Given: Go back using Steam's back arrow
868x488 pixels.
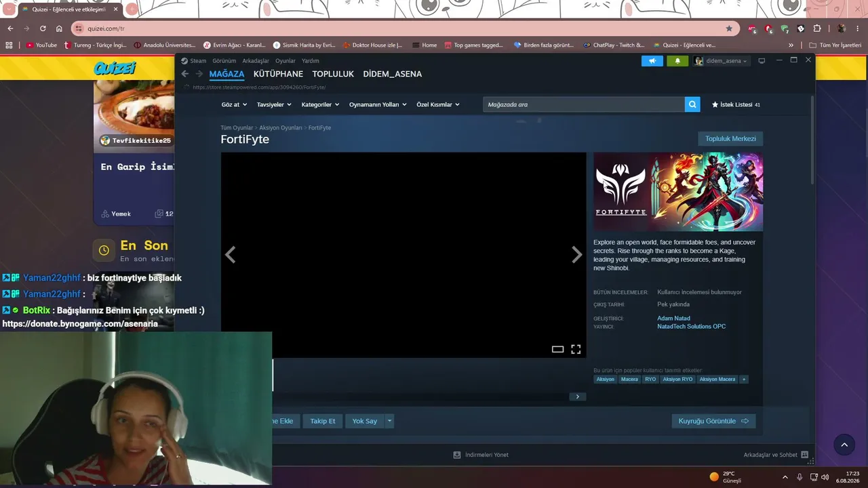Looking at the screenshot, I should (x=185, y=74).
